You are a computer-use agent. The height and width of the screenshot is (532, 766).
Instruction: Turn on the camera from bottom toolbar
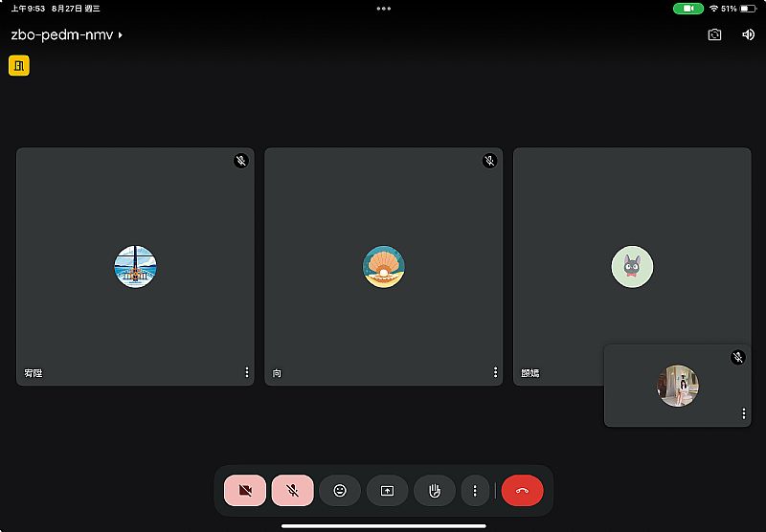[245, 491]
